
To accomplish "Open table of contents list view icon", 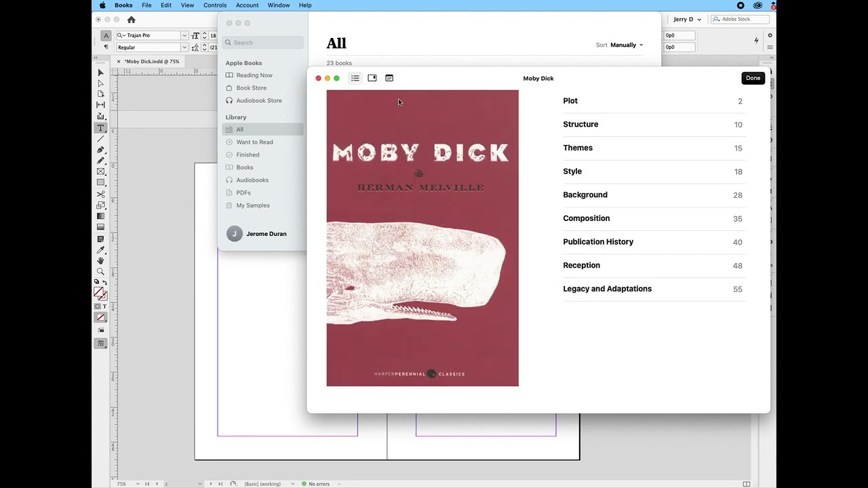I will pyautogui.click(x=355, y=78).
